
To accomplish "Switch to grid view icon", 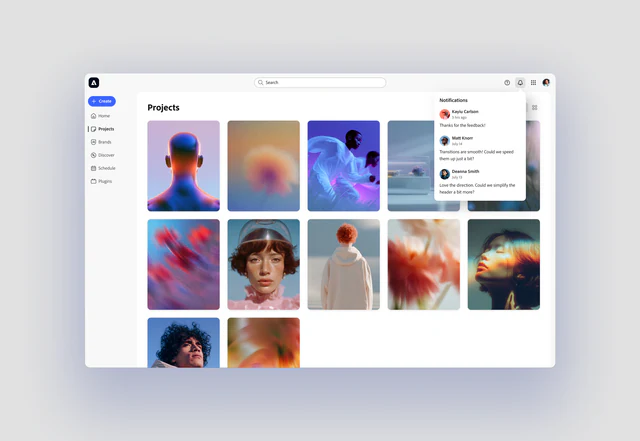I will (x=535, y=107).
